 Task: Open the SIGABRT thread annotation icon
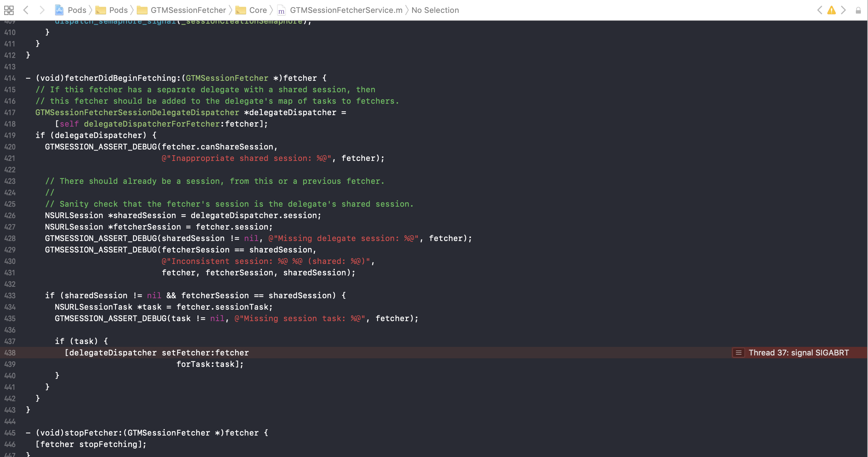coord(738,353)
